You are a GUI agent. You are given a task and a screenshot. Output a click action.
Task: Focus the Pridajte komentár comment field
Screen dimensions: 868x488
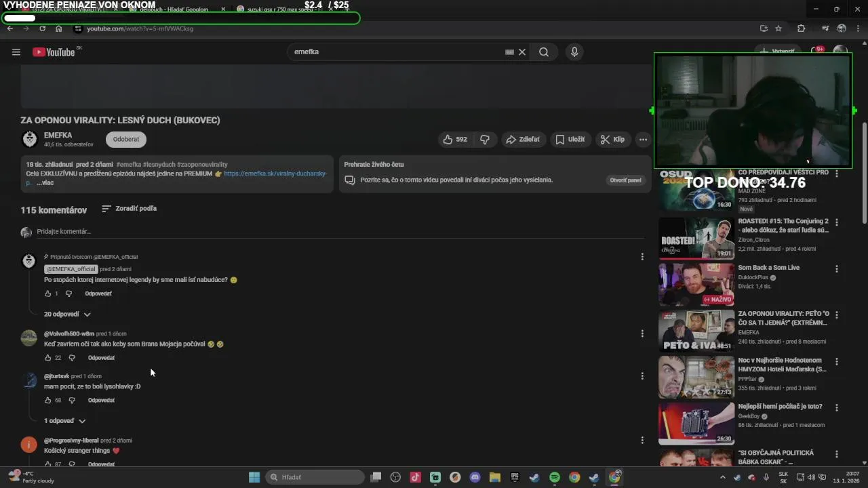340,232
